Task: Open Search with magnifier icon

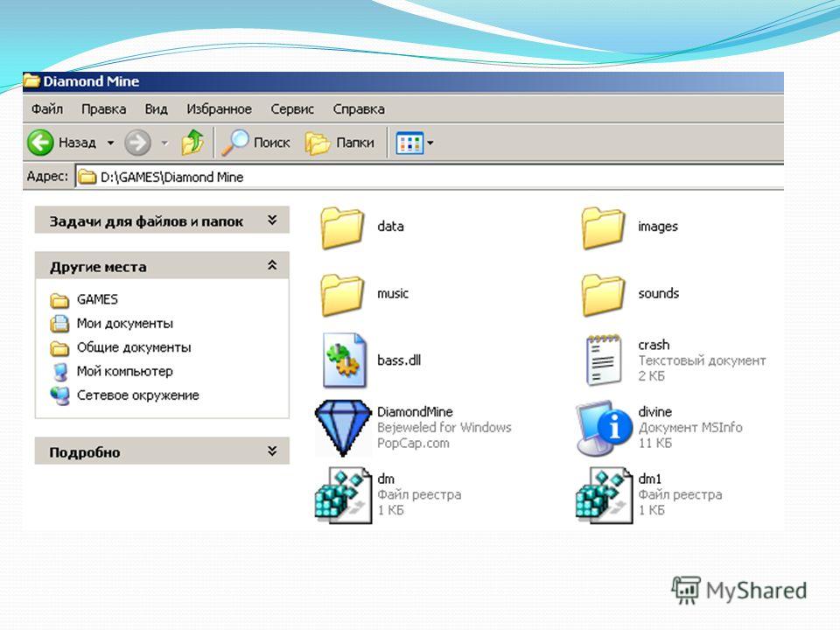Action: point(235,143)
